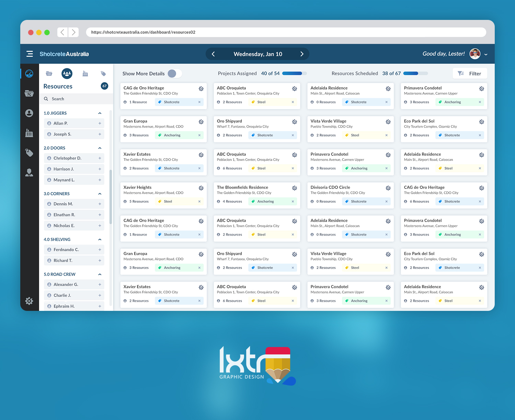Add Nicholas E. with plus icon
This screenshot has width=515, height=420.
click(100, 226)
